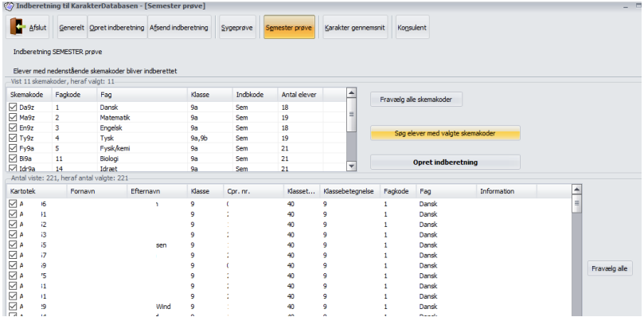Sort by Cpr. nr. column header
Image resolution: width=644 pixels, height=317 pixels.
pos(253,191)
